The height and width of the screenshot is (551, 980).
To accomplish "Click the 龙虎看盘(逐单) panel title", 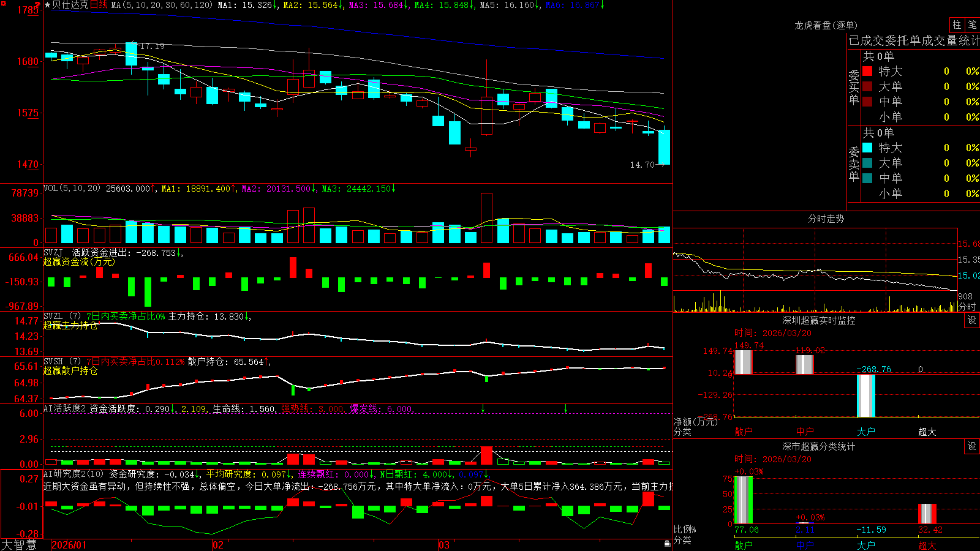I will [826, 25].
